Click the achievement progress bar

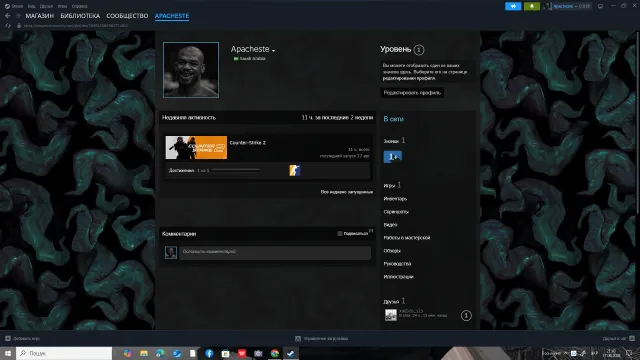[236, 170]
